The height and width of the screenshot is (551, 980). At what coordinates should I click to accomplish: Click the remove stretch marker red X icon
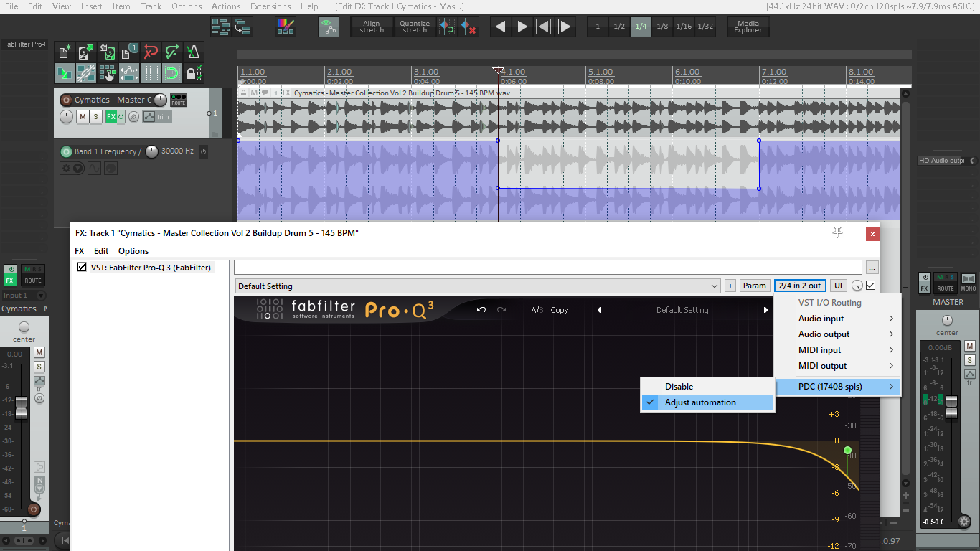468,27
